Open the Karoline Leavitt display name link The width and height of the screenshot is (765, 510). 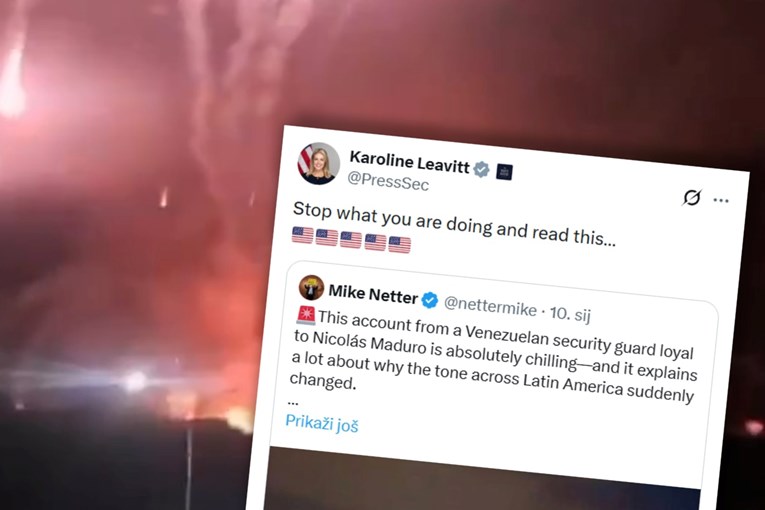(409, 162)
